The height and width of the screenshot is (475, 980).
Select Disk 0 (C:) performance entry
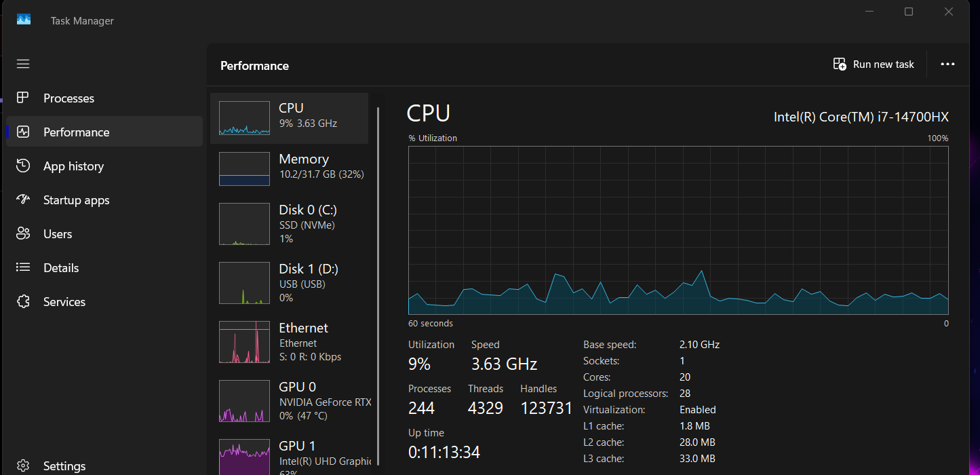[292, 224]
